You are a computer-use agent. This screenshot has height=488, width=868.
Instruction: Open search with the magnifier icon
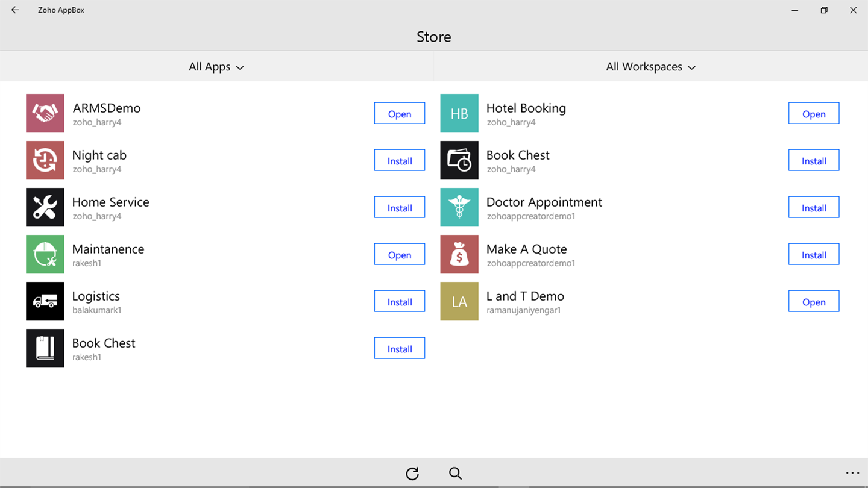pos(456,474)
